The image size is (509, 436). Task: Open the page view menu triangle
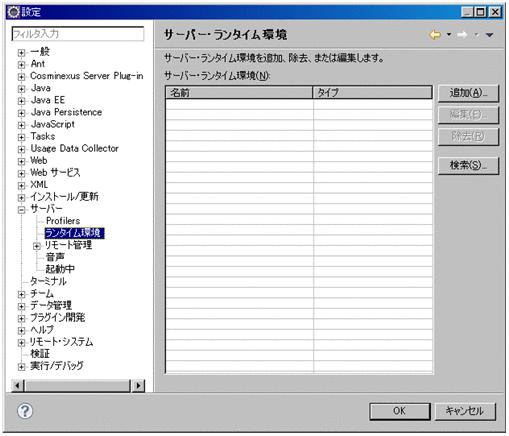tap(489, 35)
